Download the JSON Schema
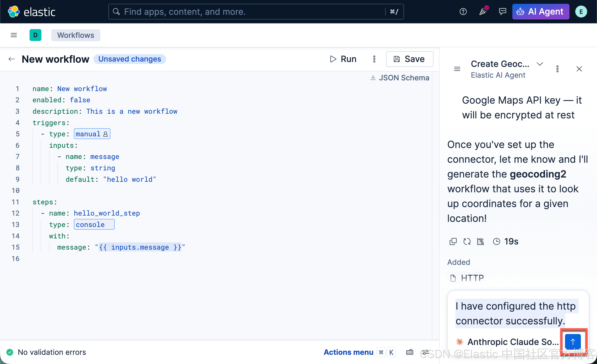 click(x=400, y=78)
